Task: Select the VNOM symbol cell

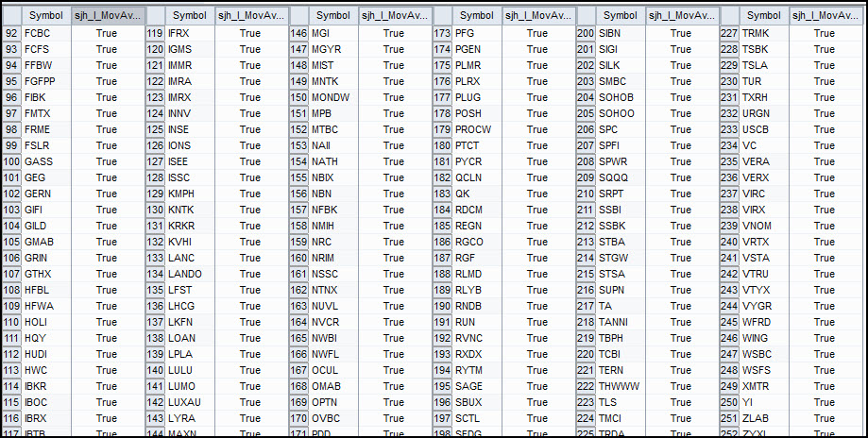Action: 764,226
